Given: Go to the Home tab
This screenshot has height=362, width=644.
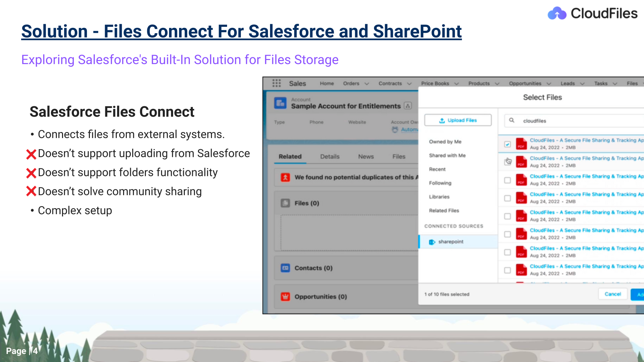Looking at the screenshot, I should pyautogui.click(x=327, y=83).
